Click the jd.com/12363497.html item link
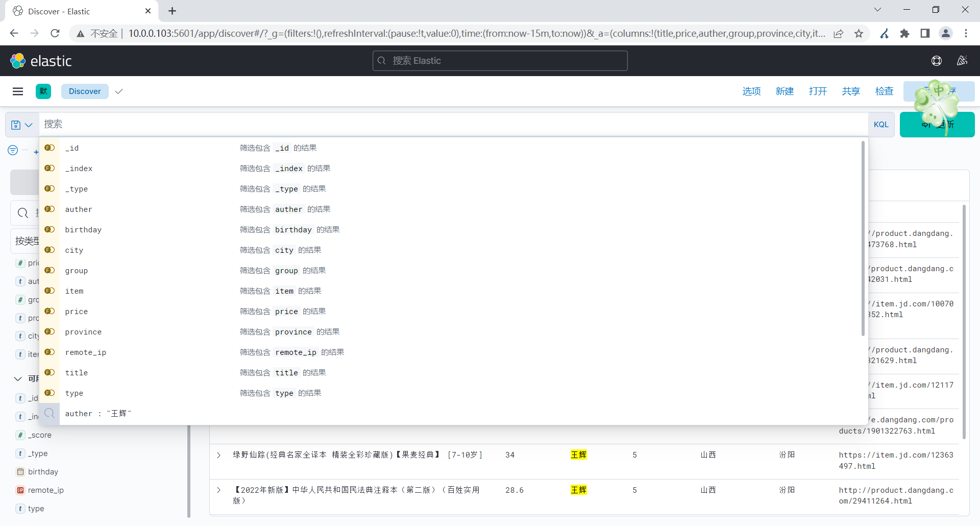Image resolution: width=980 pixels, height=526 pixels. pyautogui.click(x=896, y=461)
